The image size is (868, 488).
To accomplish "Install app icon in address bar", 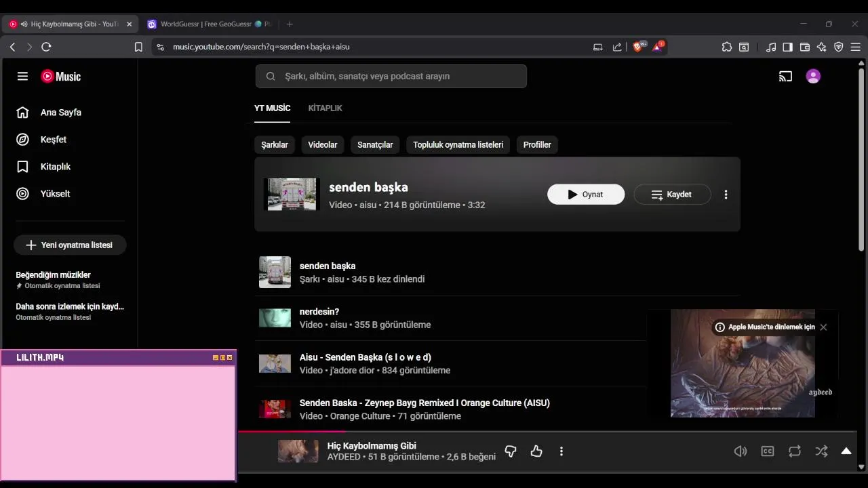I will click(598, 47).
